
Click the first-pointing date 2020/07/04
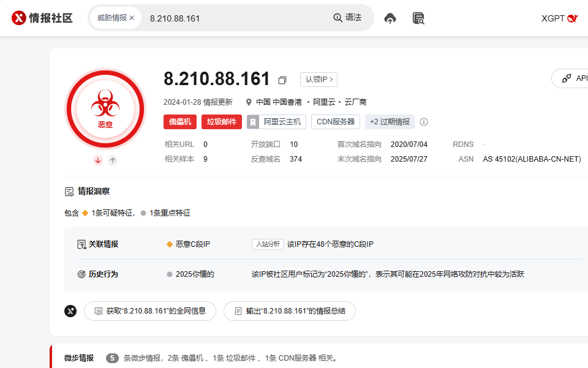[x=409, y=145]
